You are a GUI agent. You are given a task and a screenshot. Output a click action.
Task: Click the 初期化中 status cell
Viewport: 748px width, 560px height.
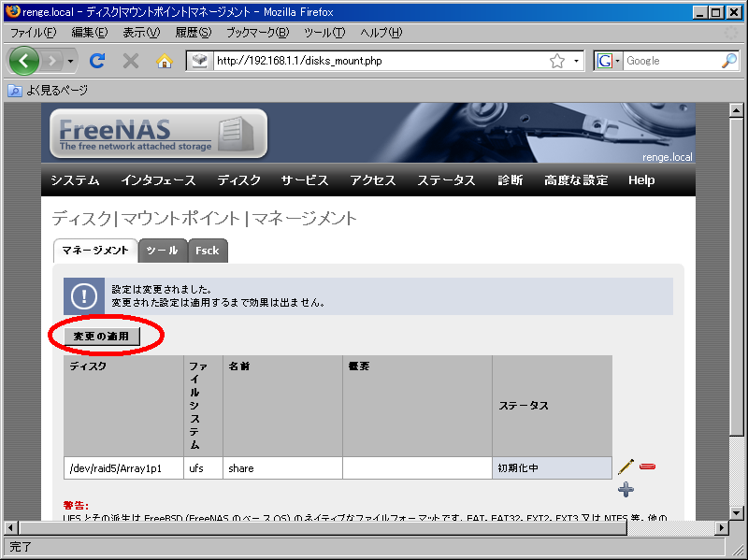coord(552,468)
